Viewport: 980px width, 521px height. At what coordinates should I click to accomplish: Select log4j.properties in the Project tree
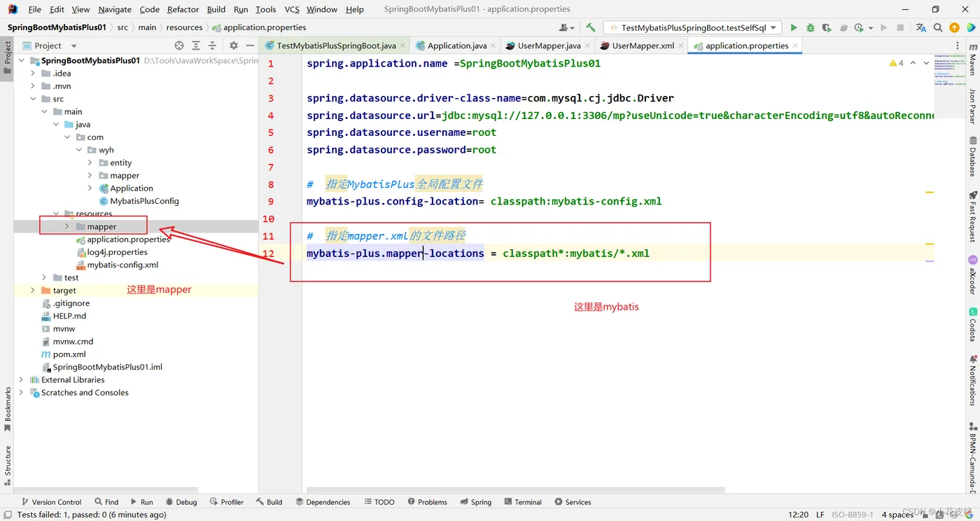(x=117, y=252)
